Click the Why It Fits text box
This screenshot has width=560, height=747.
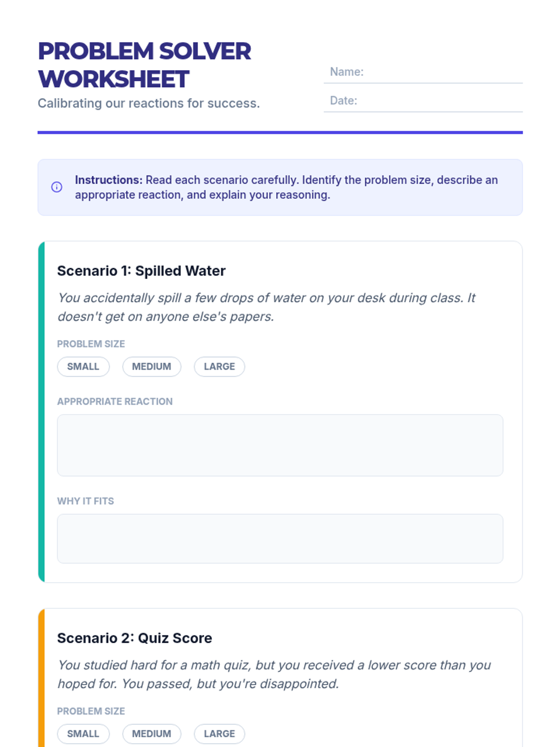(280, 538)
